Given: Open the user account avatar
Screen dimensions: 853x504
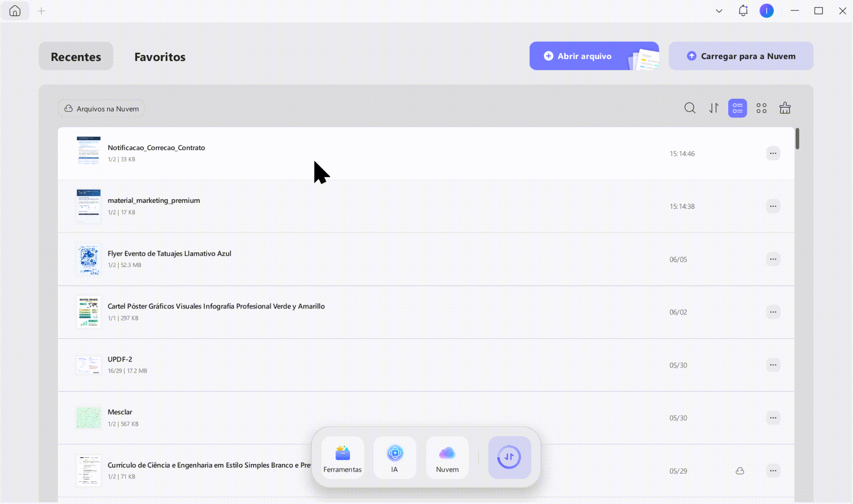Looking at the screenshot, I should (767, 11).
